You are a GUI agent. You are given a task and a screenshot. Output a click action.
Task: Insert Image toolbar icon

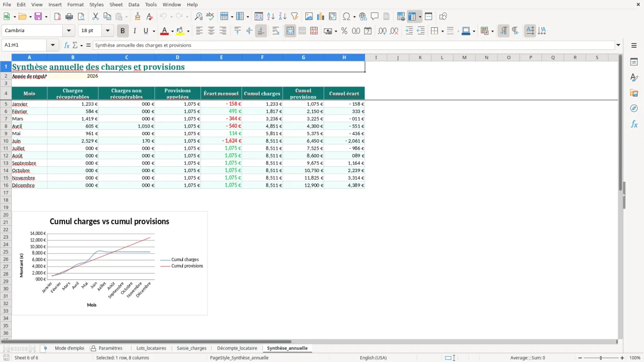coord(309,17)
